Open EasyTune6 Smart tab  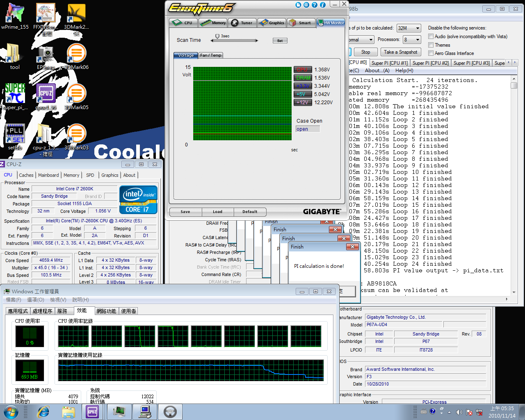(301, 23)
